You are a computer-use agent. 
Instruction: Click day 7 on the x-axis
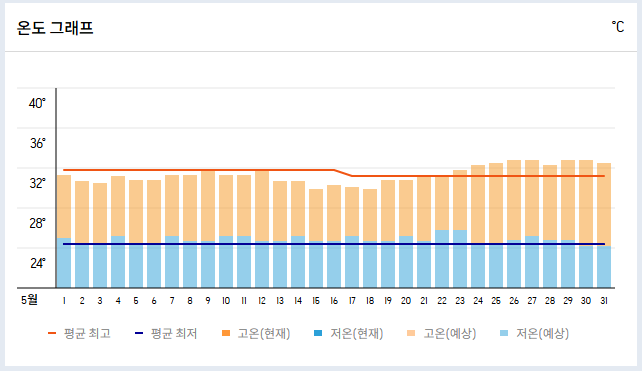172,301
